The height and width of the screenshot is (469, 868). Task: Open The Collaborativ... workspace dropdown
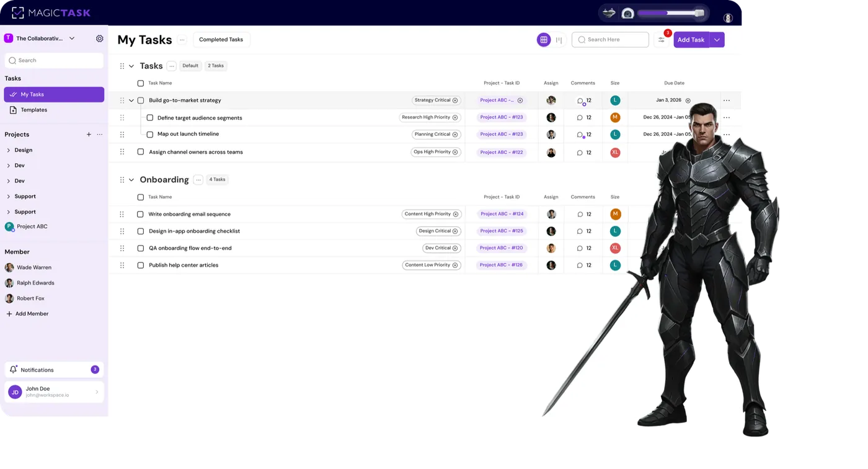click(72, 38)
